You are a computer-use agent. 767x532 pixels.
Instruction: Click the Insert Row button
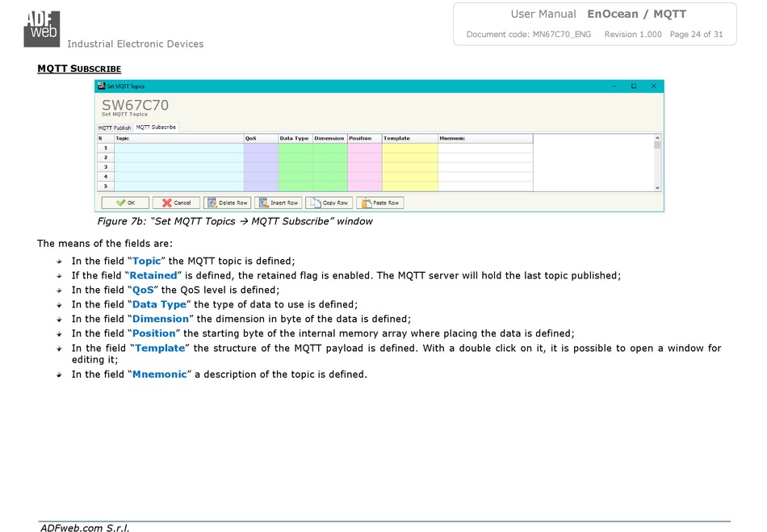pyautogui.click(x=278, y=203)
